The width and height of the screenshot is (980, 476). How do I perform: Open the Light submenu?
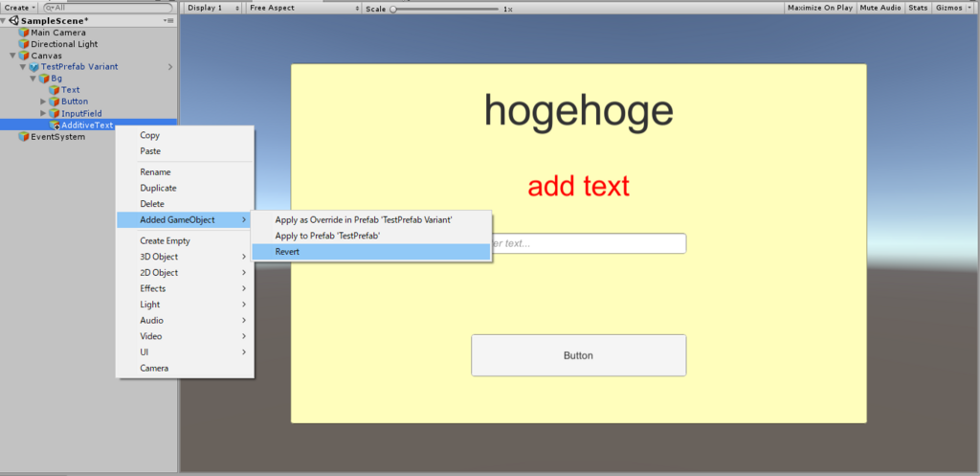click(x=185, y=305)
